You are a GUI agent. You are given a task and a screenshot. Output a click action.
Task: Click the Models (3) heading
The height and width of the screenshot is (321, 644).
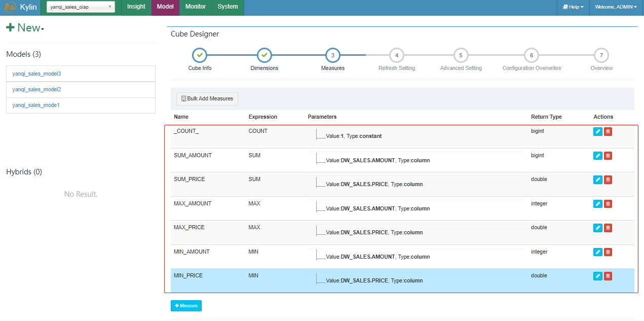tap(23, 54)
